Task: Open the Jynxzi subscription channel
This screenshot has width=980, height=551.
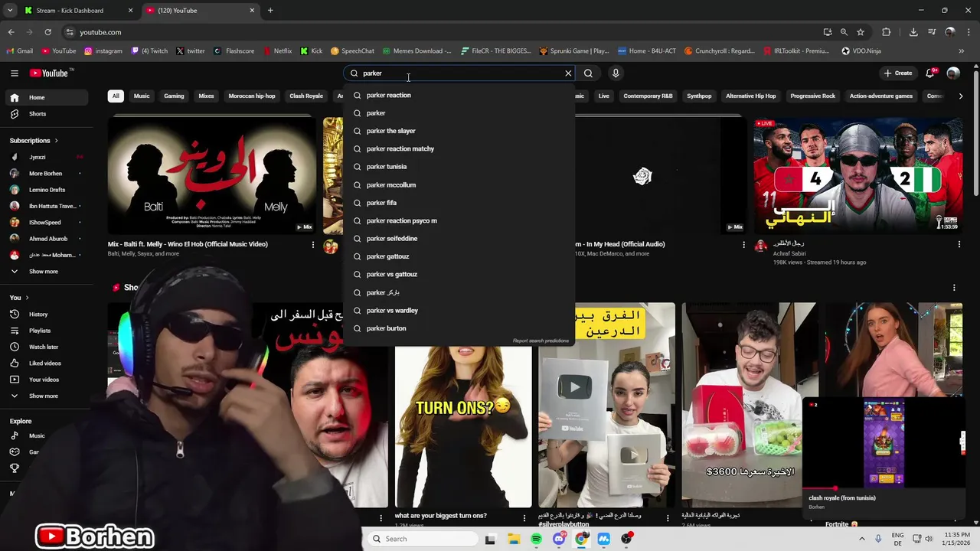Action: (46, 157)
